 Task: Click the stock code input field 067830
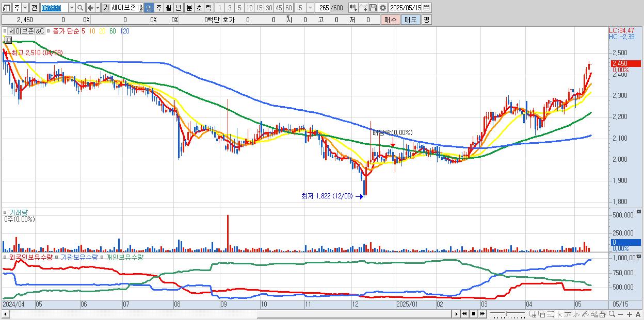54,8
